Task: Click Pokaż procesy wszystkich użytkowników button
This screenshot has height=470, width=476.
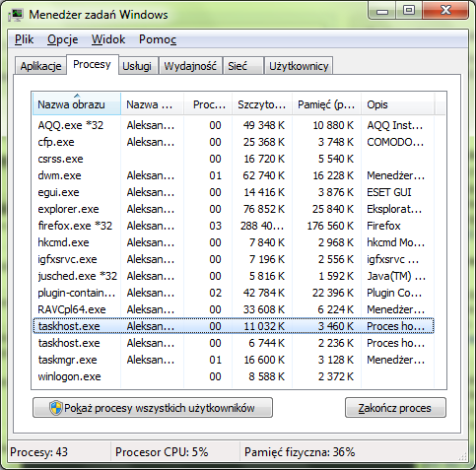Action: coord(153,408)
